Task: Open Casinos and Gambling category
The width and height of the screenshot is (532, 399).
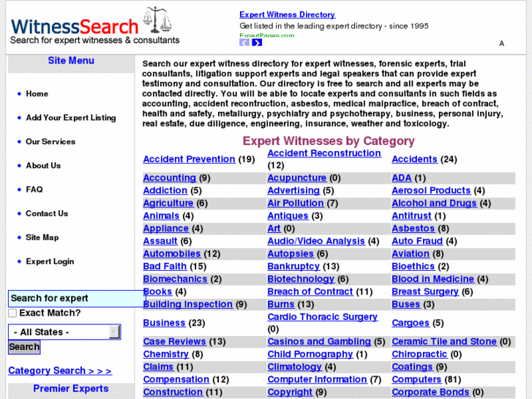Action: click(319, 341)
